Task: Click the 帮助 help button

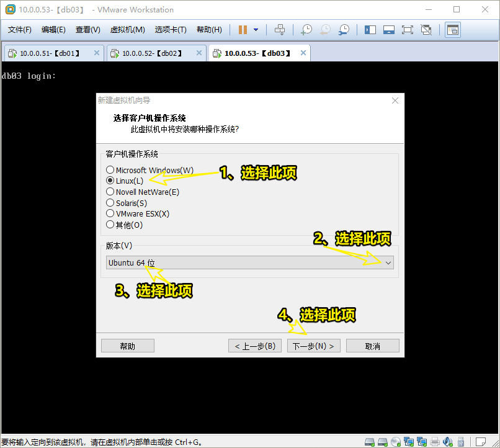Action: pyautogui.click(x=127, y=346)
